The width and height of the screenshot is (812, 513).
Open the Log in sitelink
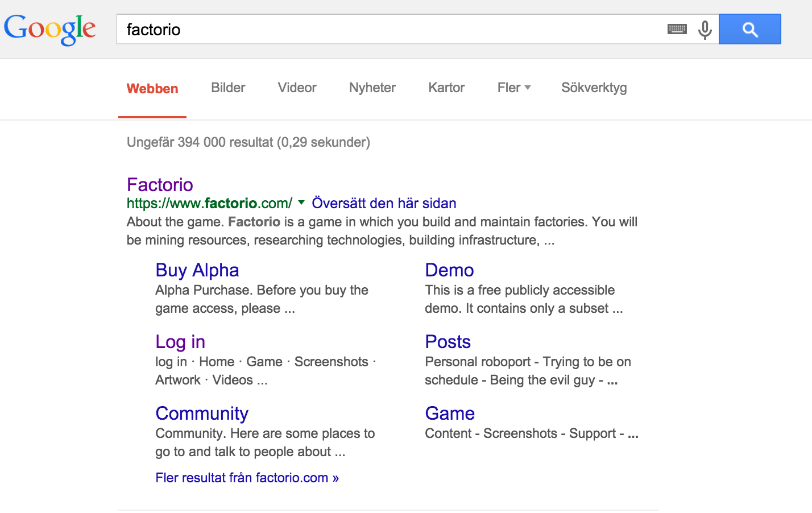pos(180,341)
